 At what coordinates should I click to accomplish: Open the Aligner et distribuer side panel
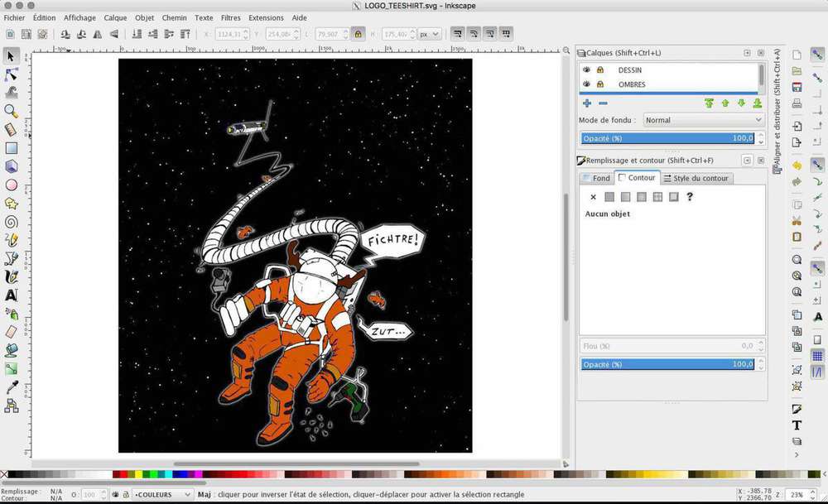coord(777,111)
